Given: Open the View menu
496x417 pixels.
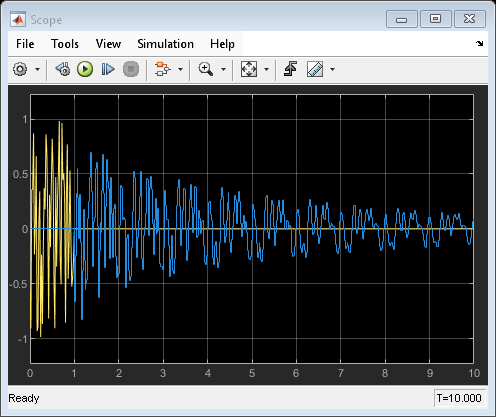Looking at the screenshot, I should (108, 44).
